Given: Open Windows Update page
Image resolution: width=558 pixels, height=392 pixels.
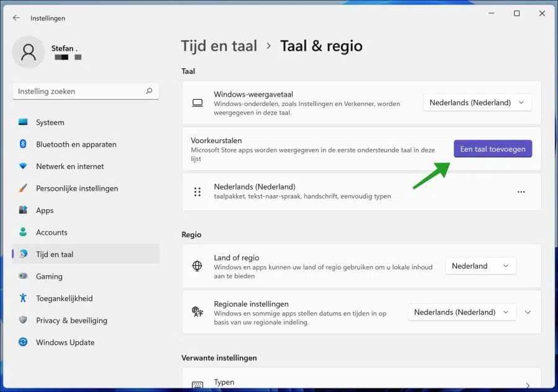Looking at the screenshot, I should (x=86, y=342).
